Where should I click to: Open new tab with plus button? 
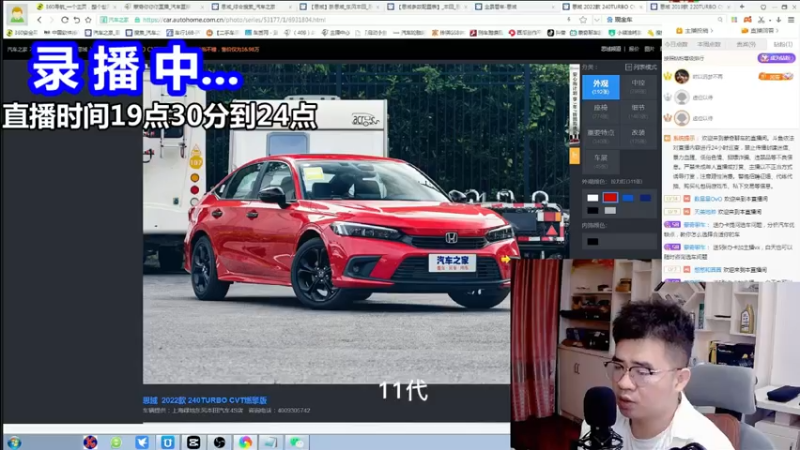coord(742,7)
